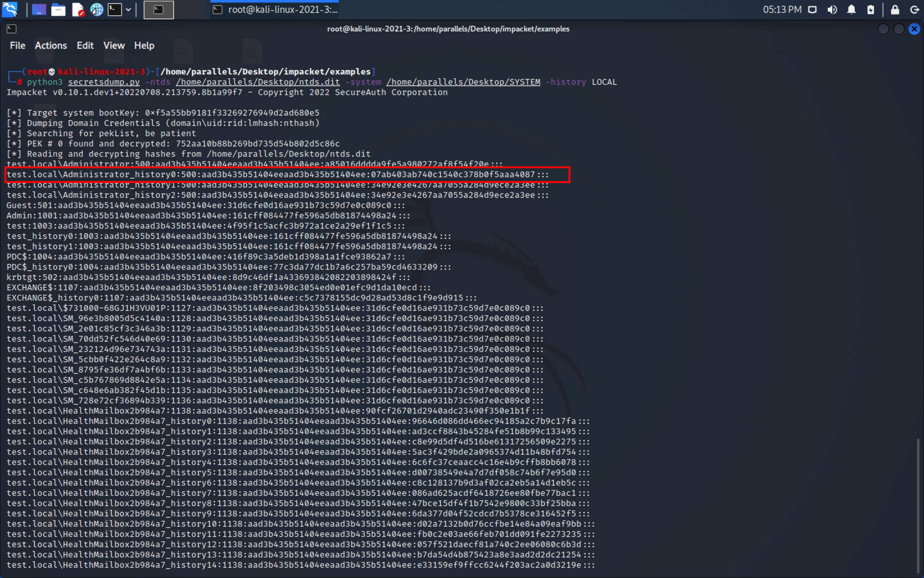Click the Searching for pekList line
Screen dimensions: 924x578
tap(101, 133)
